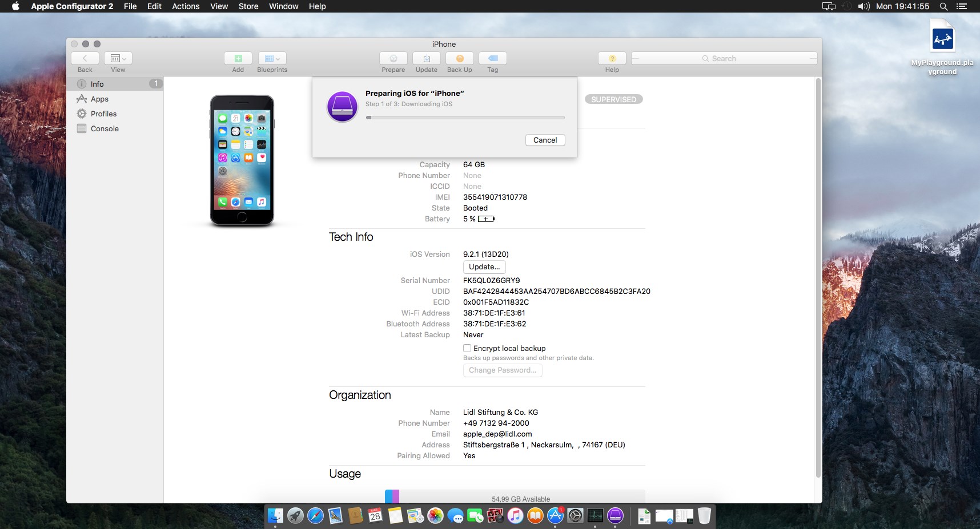The width and height of the screenshot is (980, 529).
Task: Open Messages from the Dock
Action: (x=455, y=516)
